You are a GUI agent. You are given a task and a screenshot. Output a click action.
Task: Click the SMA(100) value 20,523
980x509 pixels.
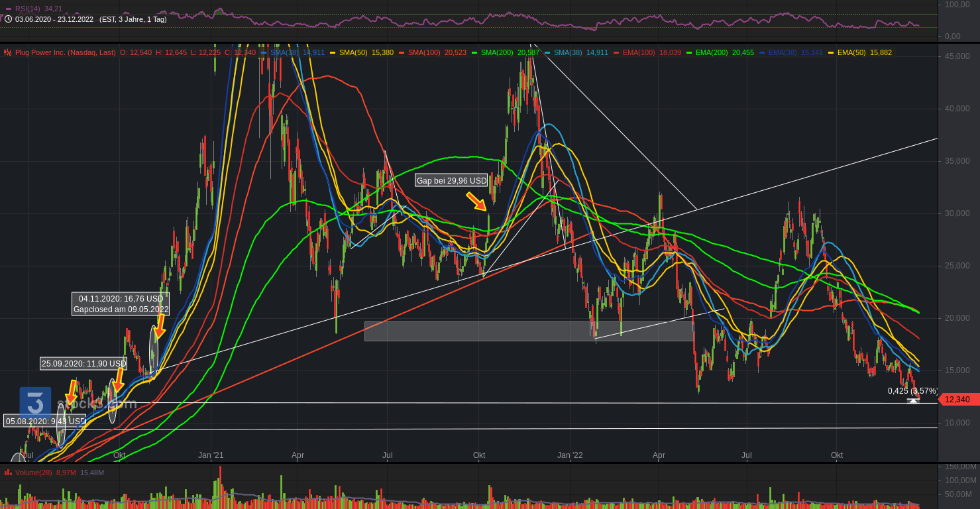click(455, 52)
